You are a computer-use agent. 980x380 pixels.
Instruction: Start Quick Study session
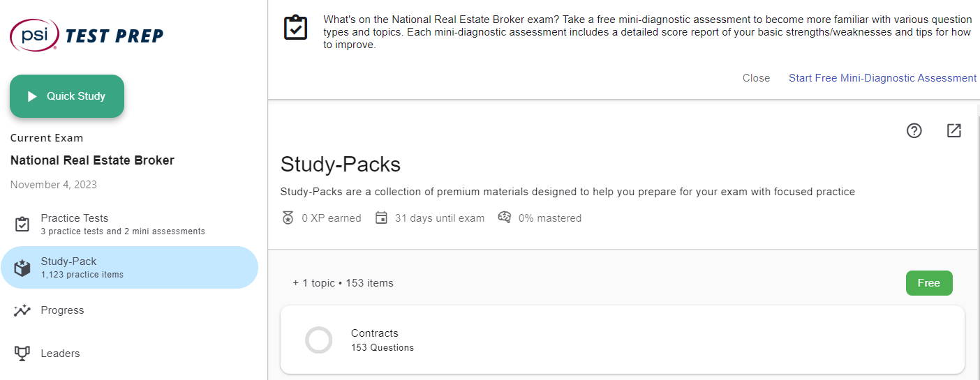pyautogui.click(x=67, y=96)
